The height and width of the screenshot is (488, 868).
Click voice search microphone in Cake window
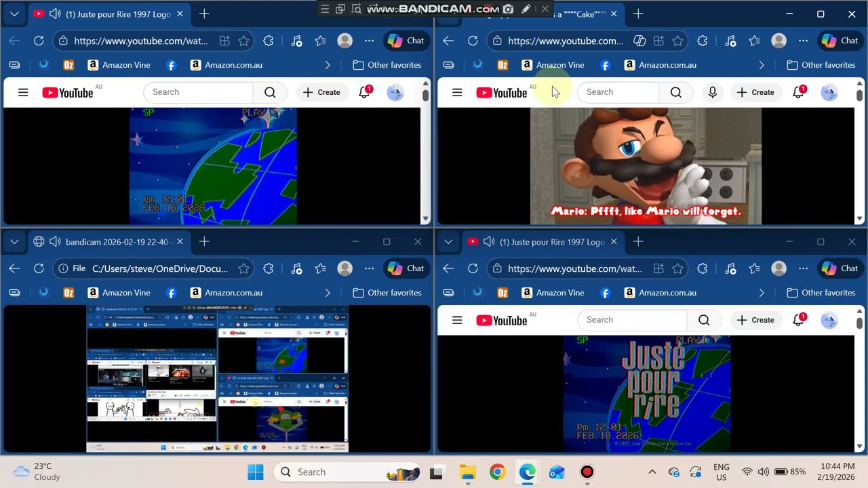(712, 92)
